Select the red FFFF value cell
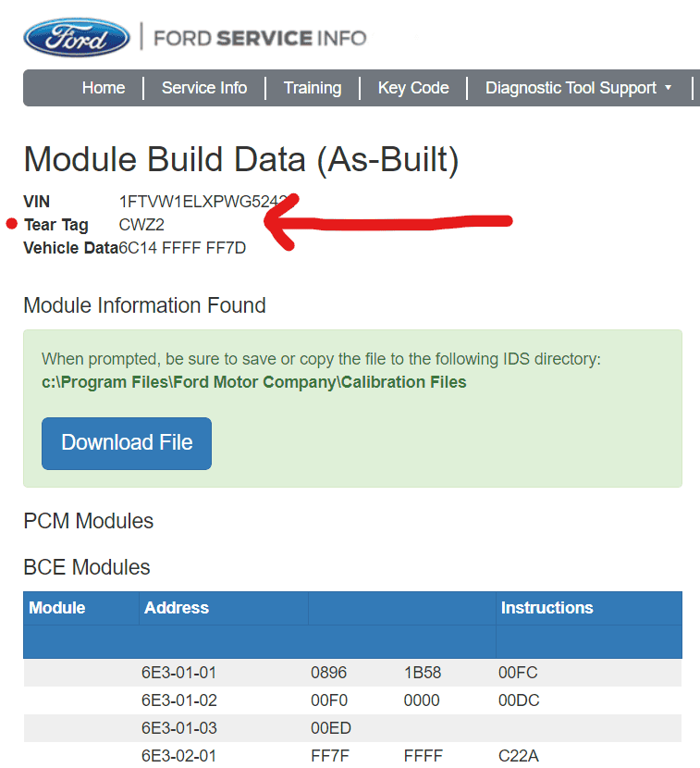700x768 pixels. coord(423,756)
